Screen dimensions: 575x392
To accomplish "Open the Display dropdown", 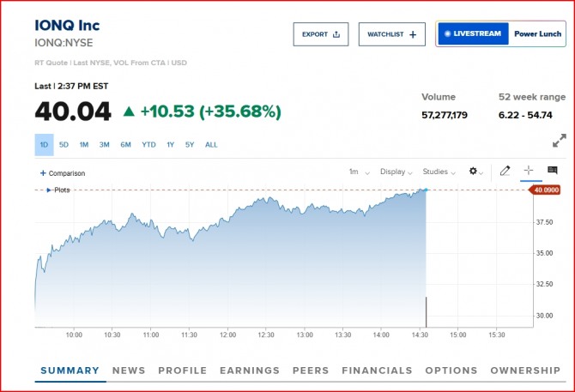I will click(x=396, y=172).
